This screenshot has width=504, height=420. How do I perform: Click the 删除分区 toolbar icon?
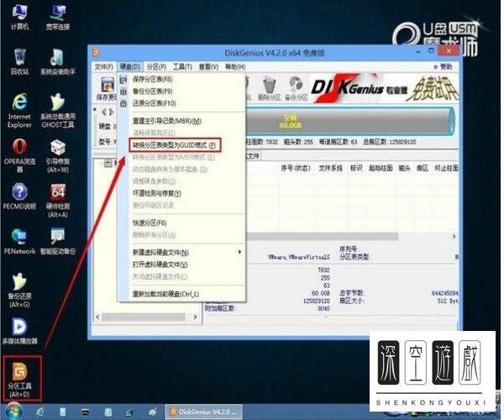(269, 88)
